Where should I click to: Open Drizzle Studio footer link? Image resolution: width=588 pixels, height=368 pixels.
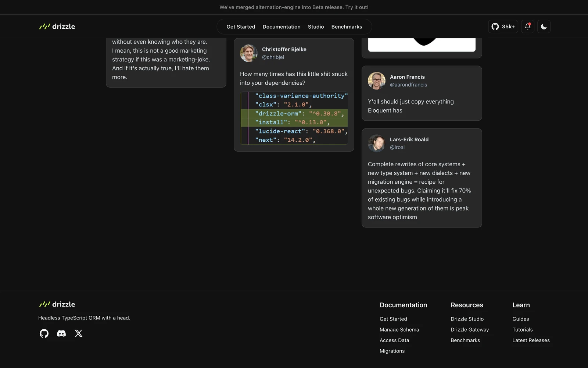[467, 319]
